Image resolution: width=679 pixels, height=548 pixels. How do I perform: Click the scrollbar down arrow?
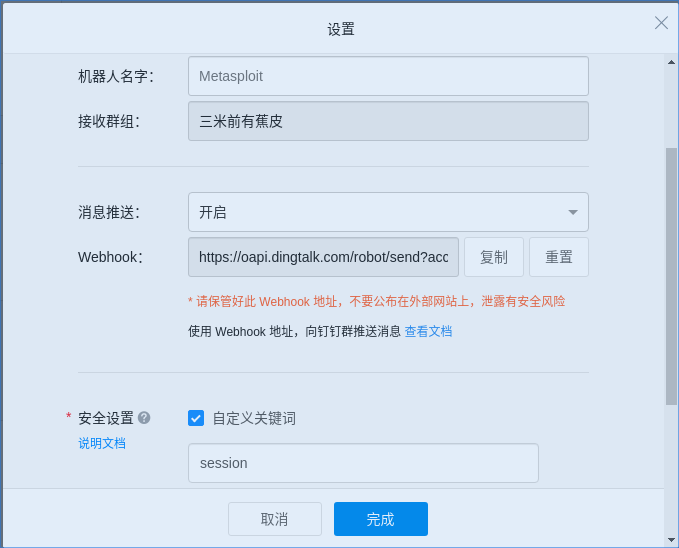coord(671,540)
